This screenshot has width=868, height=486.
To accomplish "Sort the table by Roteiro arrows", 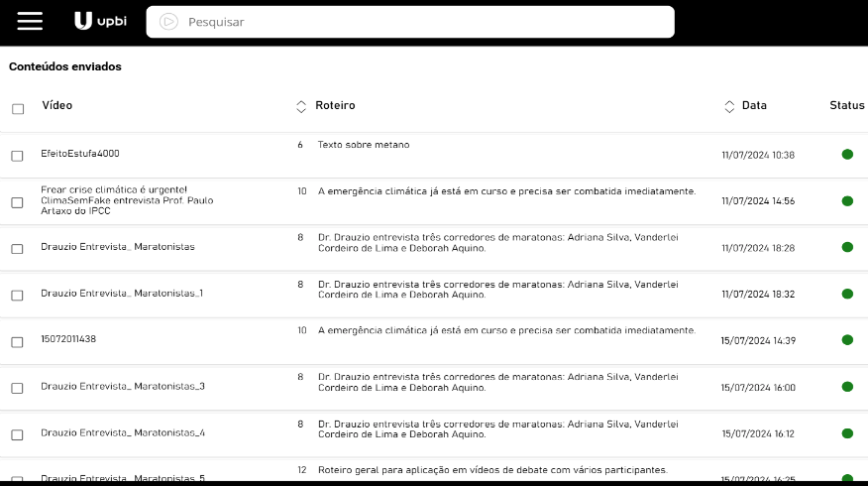I will pos(301,106).
